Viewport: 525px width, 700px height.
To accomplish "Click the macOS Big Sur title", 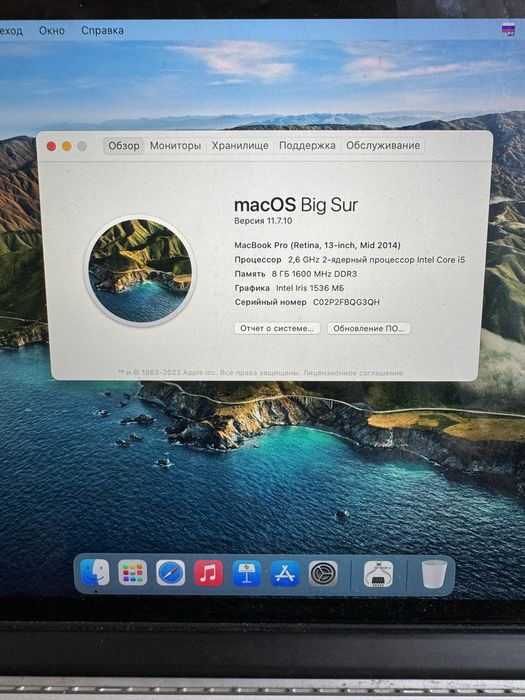I will [x=296, y=205].
